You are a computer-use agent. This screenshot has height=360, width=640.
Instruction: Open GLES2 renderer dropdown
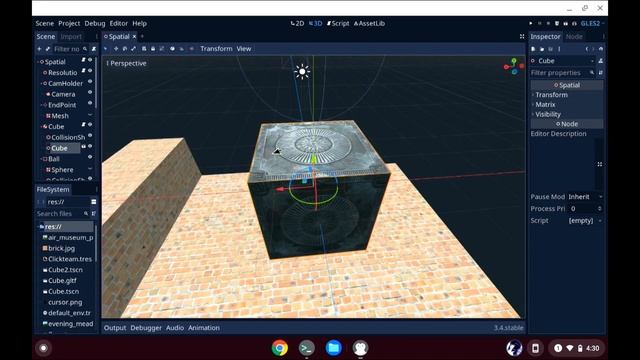[592, 23]
